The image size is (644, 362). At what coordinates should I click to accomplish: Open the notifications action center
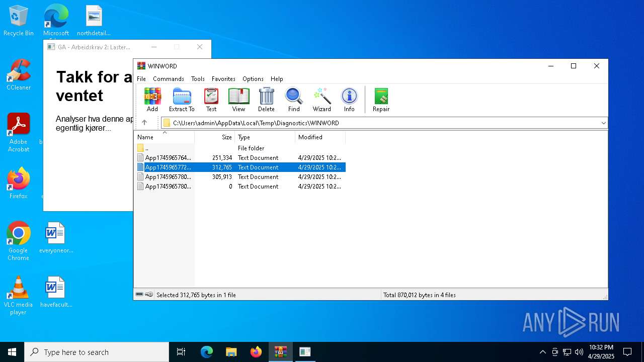627,352
